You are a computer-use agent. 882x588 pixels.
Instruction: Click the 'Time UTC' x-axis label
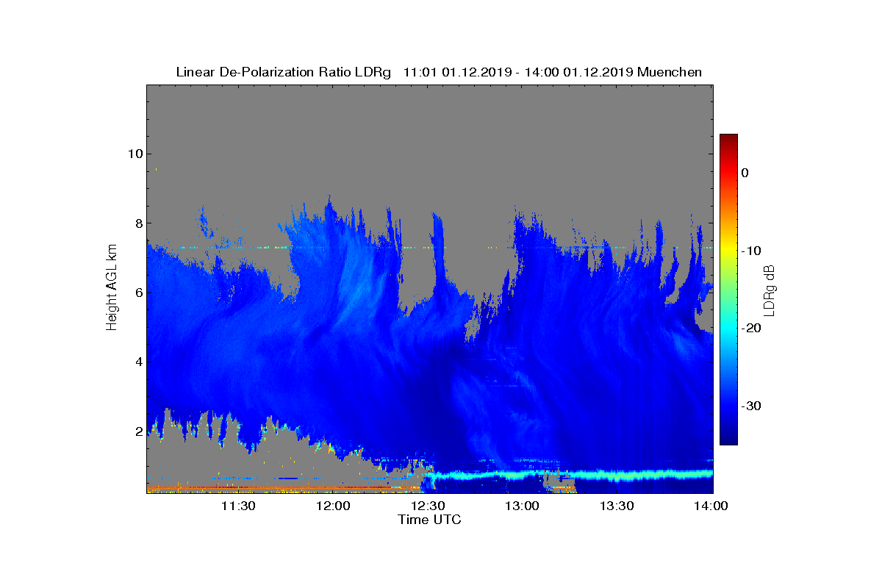(430, 520)
